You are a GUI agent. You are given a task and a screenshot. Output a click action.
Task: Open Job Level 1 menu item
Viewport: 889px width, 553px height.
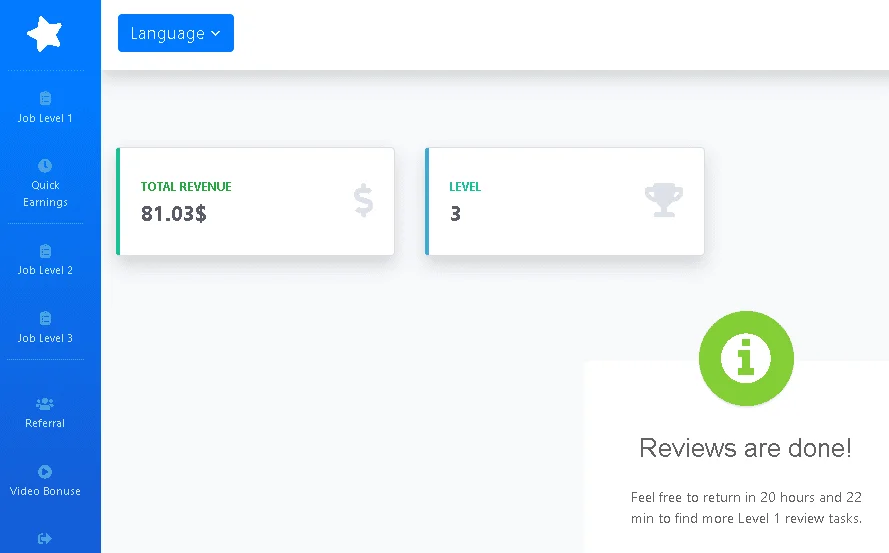45,118
